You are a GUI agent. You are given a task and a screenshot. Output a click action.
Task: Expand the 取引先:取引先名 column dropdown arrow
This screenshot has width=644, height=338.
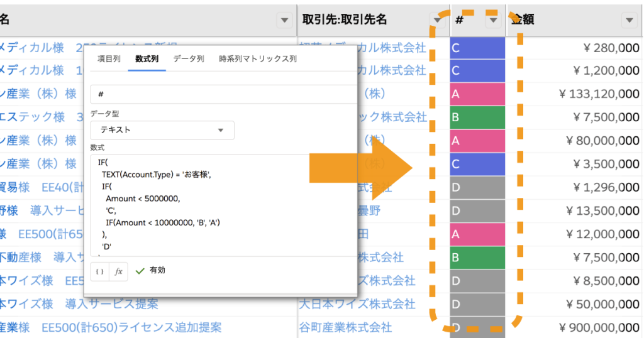(436, 20)
